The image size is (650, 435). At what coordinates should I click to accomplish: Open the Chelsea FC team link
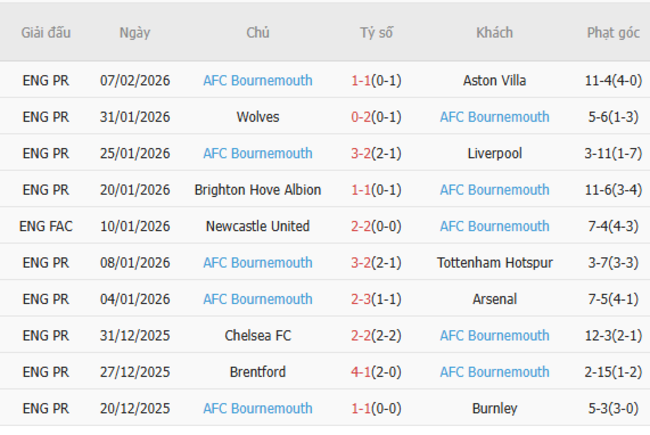point(258,336)
